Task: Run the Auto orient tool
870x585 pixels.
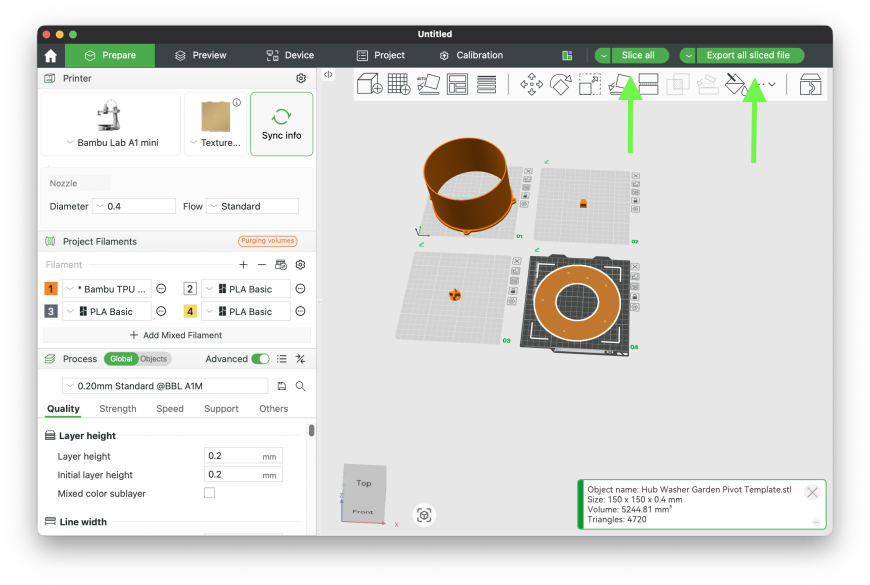Action: [x=428, y=84]
